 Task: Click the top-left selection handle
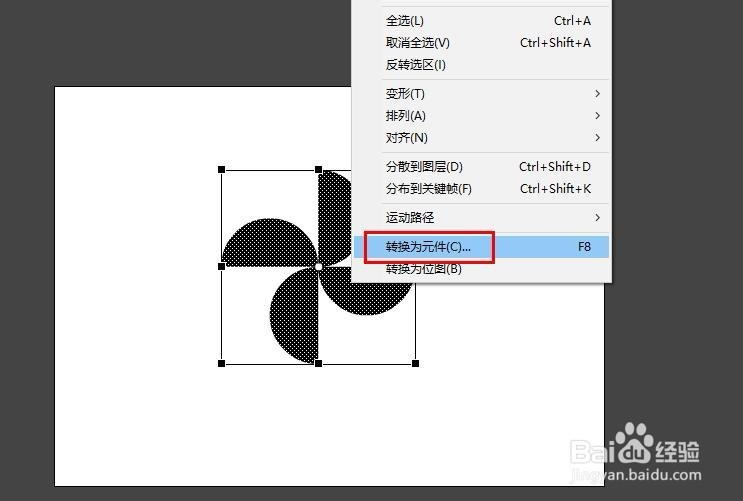click(x=221, y=169)
